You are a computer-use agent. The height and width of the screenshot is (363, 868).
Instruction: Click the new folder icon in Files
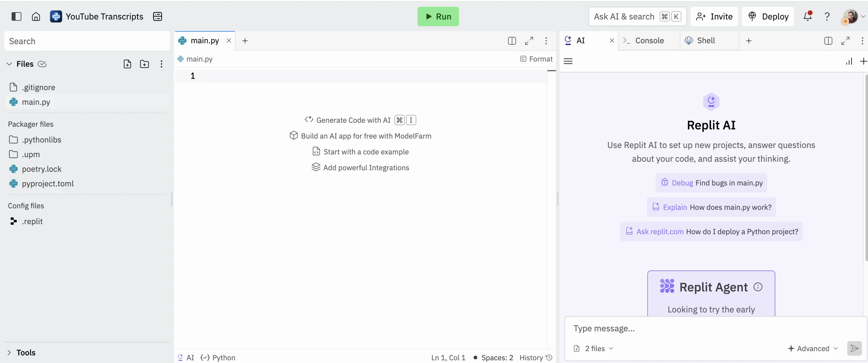[x=144, y=64]
